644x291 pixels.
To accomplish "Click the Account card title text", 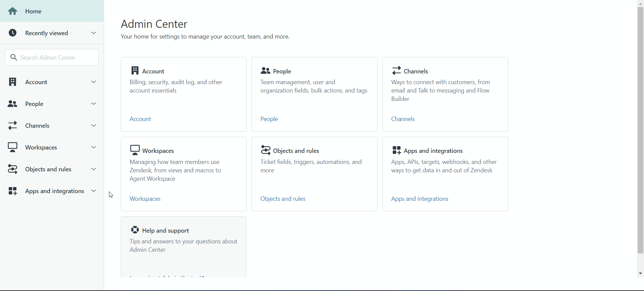I will click(153, 71).
